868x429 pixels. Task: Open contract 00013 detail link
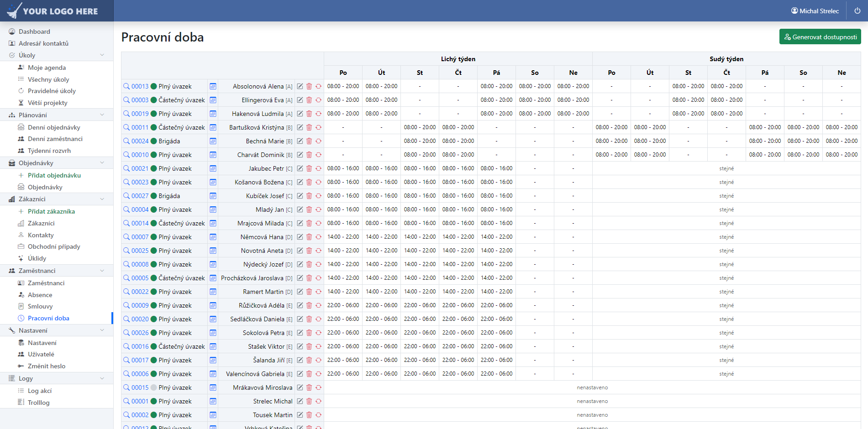pyautogui.click(x=140, y=86)
